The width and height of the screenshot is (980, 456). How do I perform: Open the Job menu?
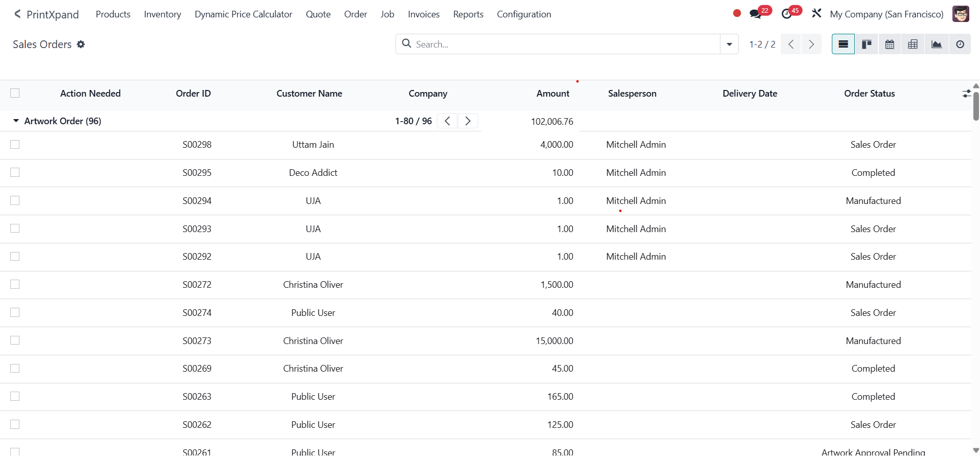pos(387,14)
